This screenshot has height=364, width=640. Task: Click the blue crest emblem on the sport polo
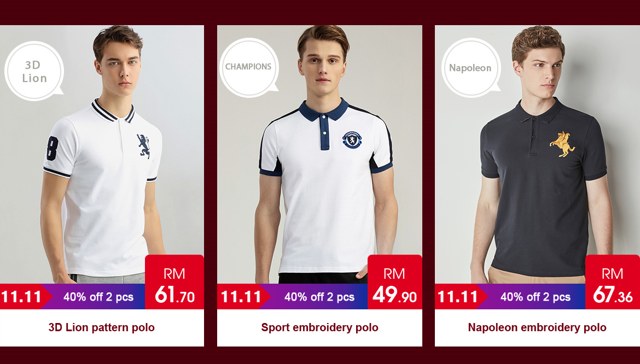coord(352,140)
